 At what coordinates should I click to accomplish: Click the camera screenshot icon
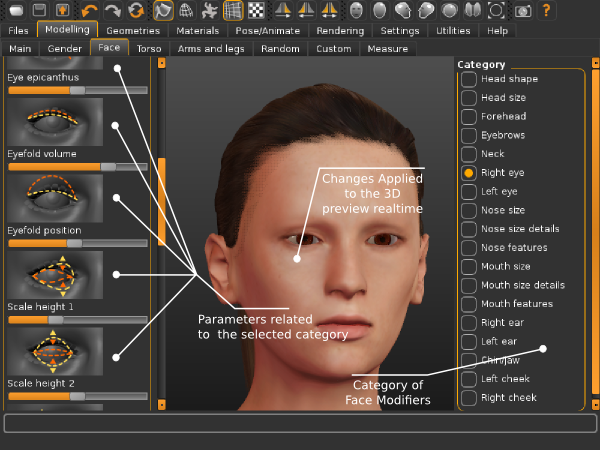[522, 11]
